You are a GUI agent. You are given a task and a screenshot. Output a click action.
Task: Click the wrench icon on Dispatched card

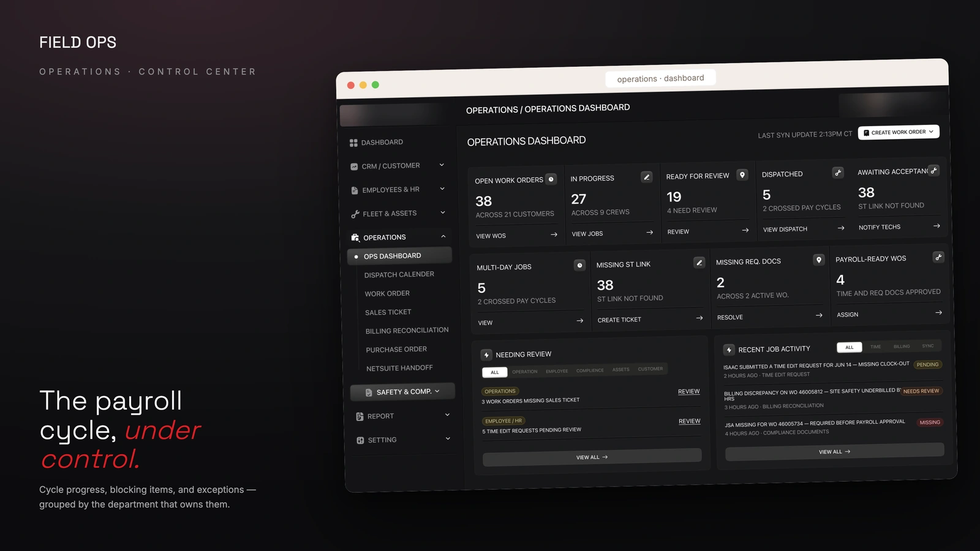click(x=838, y=173)
